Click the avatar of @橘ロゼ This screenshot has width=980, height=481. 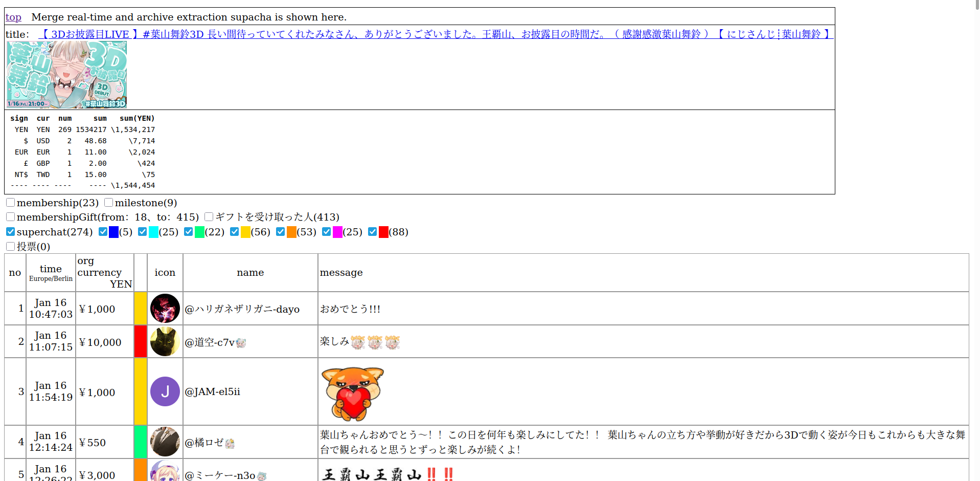[165, 442]
